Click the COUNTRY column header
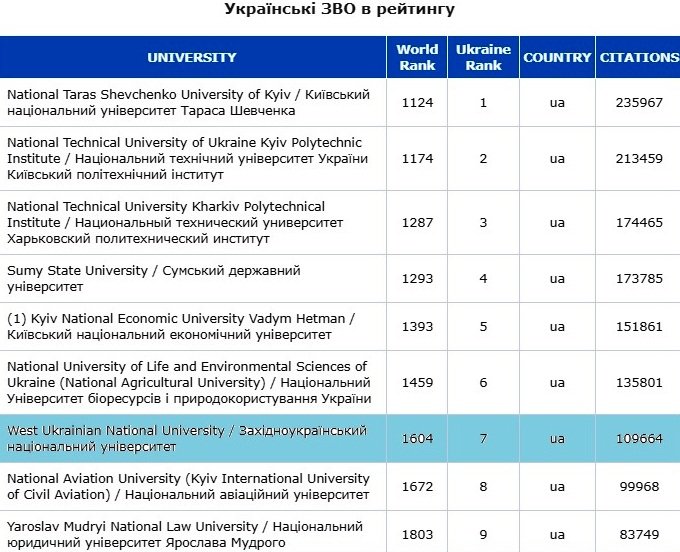Viewport: 680px width, 552px height. [x=557, y=57]
